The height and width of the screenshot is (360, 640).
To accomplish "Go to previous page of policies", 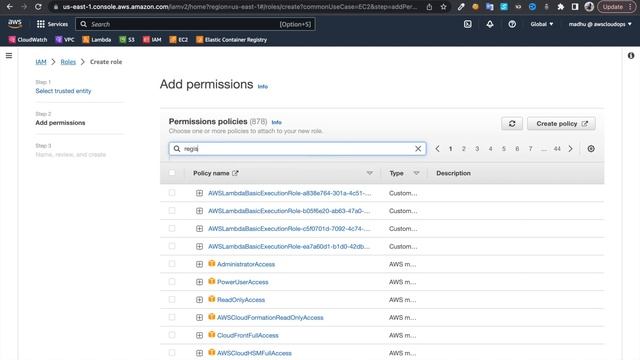I will click(x=437, y=149).
